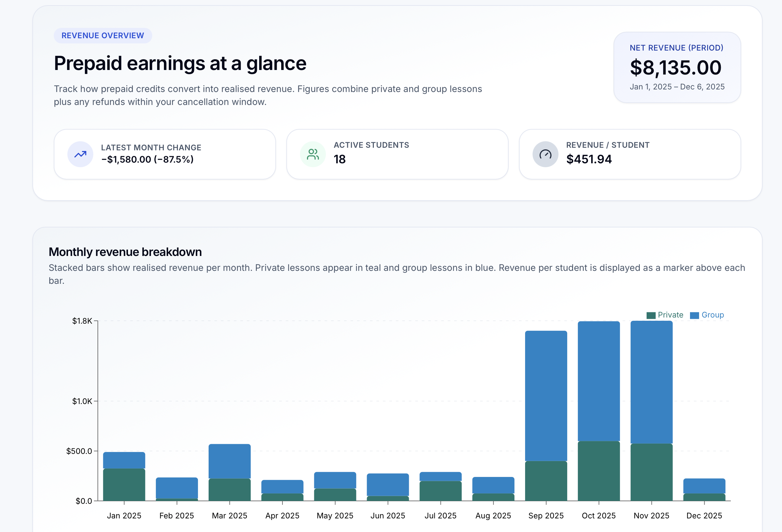Click the REVENUE OVERVIEW badge
This screenshot has width=782, height=532.
[x=103, y=35]
